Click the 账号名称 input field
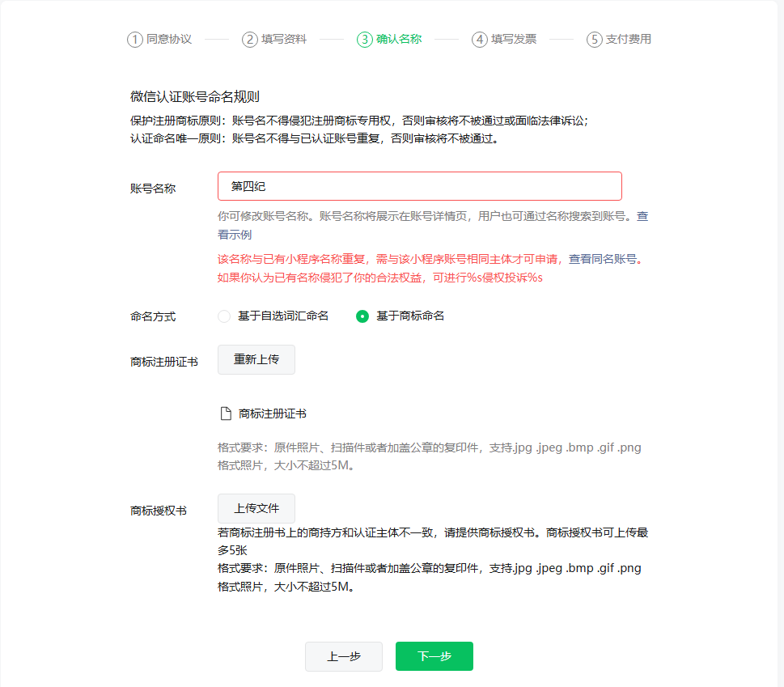Image resolution: width=784 pixels, height=687 pixels. [x=419, y=186]
